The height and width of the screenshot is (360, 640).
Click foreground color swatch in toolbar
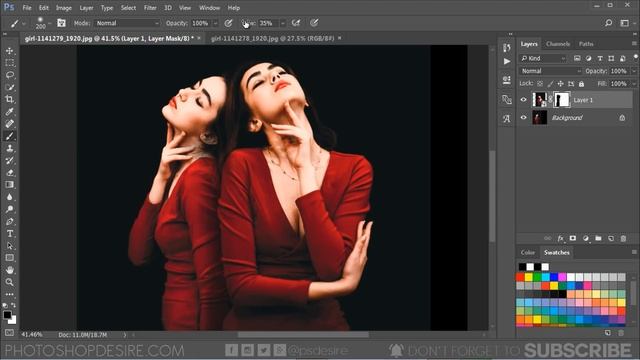(x=7, y=315)
